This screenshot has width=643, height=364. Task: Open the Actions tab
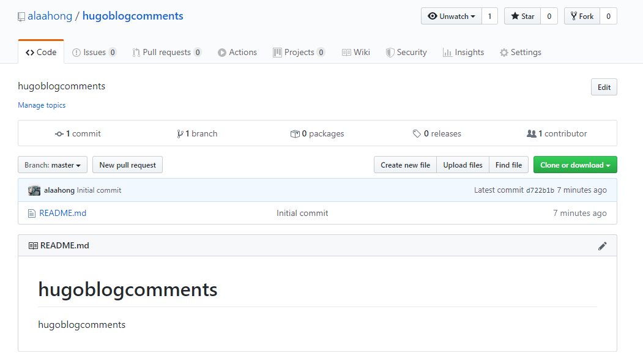pyautogui.click(x=237, y=52)
